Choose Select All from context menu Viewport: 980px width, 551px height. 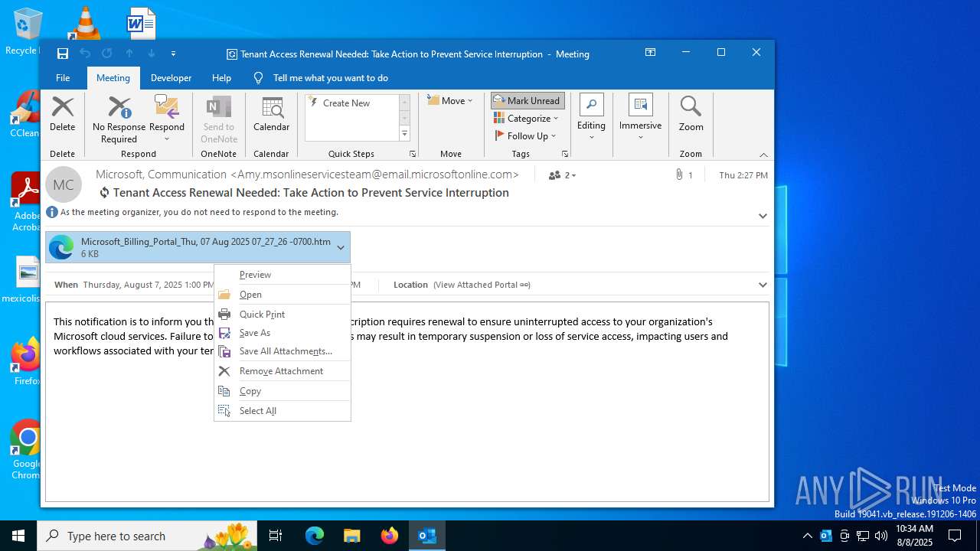[283, 411]
